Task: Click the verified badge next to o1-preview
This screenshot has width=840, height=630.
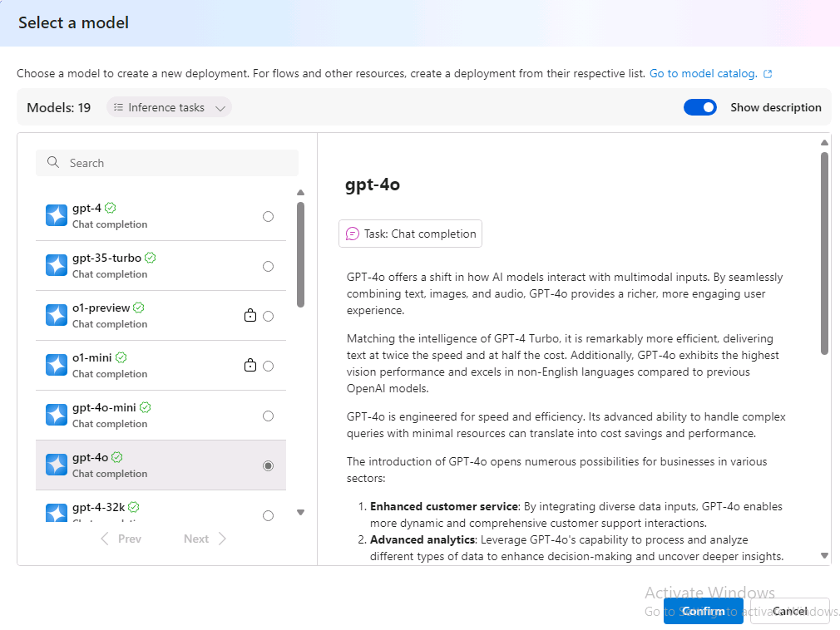Action: (x=139, y=308)
